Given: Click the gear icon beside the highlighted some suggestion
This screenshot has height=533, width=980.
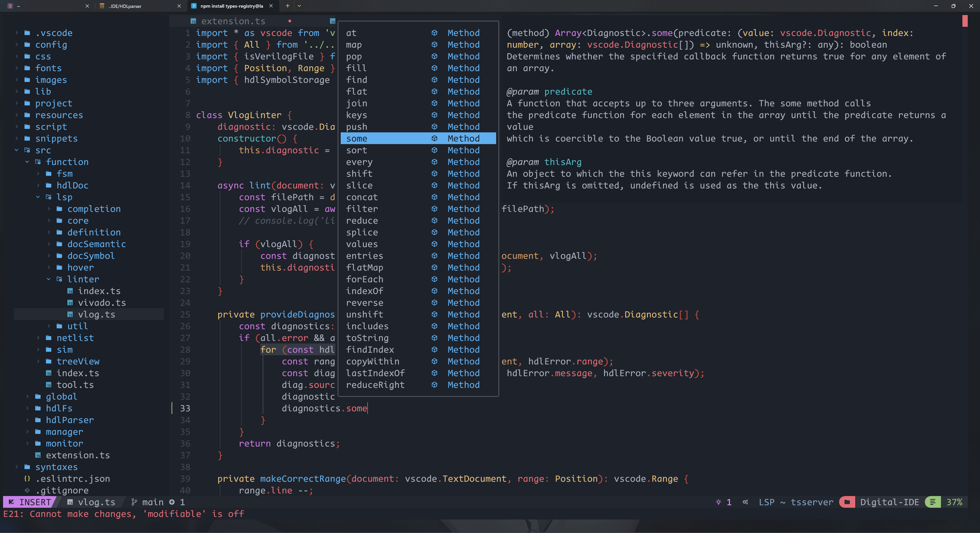Looking at the screenshot, I should (x=434, y=138).
